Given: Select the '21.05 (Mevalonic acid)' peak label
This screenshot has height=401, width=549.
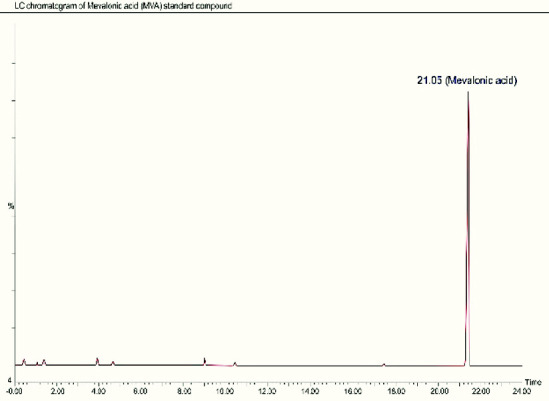Looking at the screenshot, I should pos(467,80).
